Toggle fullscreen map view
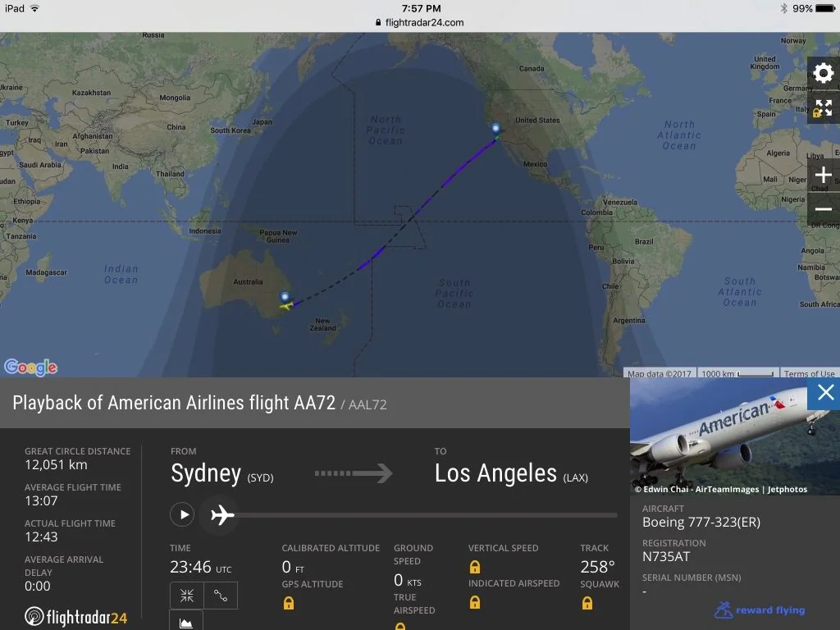The height and width of the screenshot is (630, 840). pos(824,107)
